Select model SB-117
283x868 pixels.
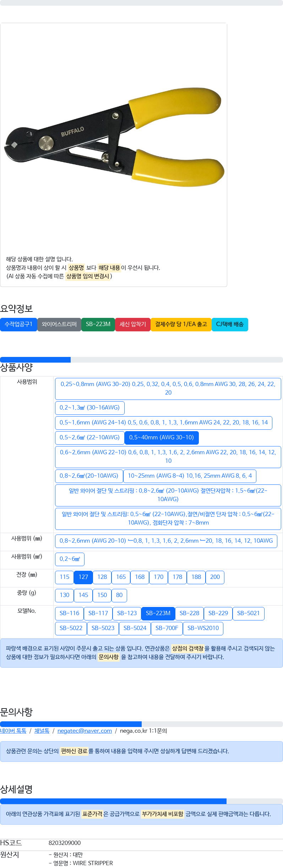coord(98,613)
